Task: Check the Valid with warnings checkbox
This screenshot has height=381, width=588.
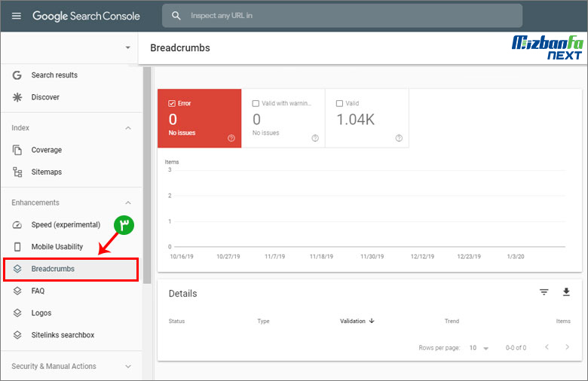Action: tap(256, 103)
